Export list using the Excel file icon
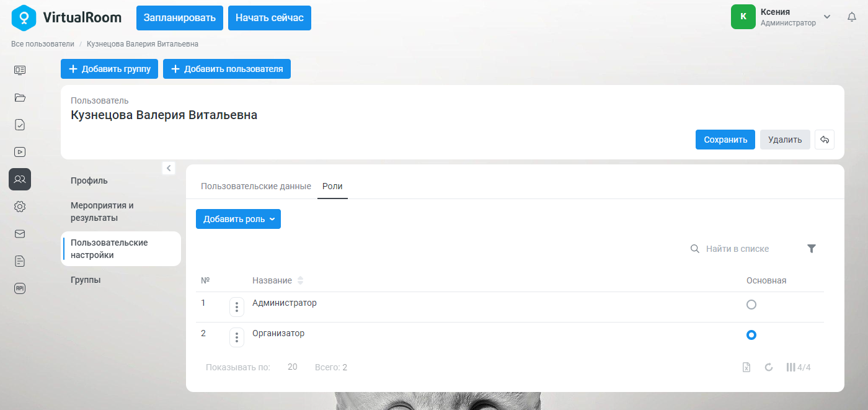The height and width of the screenshot is (410, 868). coord(747,367)
